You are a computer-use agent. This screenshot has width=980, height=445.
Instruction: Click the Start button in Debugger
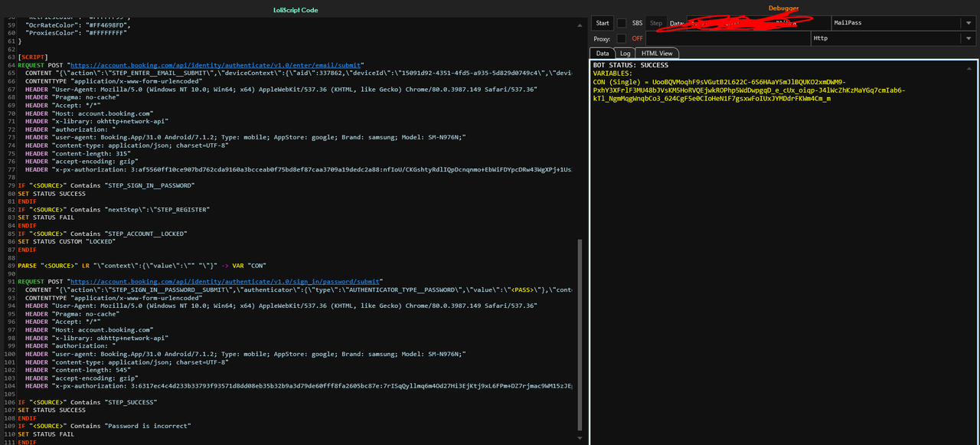(x=603, y=23)
